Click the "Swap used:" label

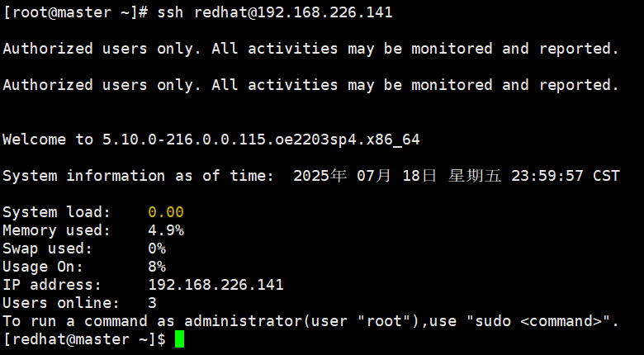pos(48,248)
